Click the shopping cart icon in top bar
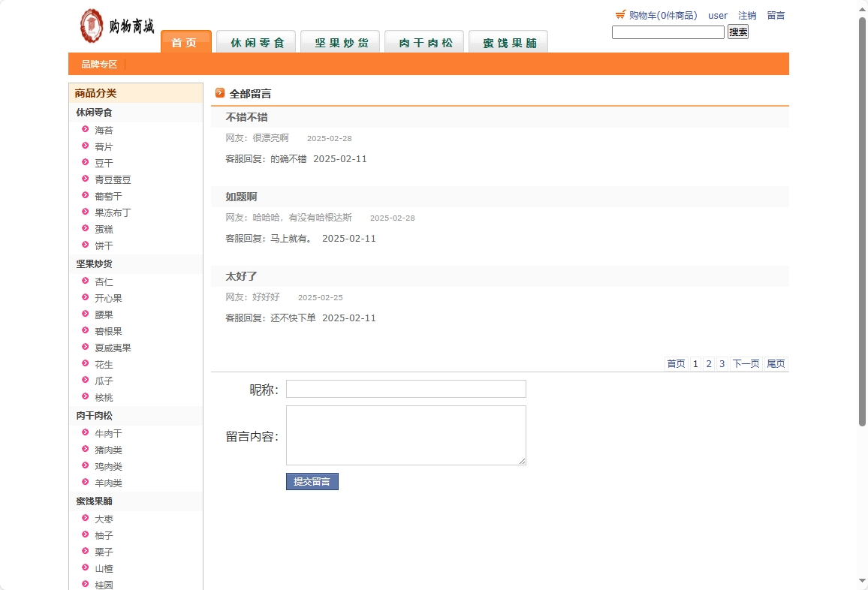 pyautogui.click(x=619, y=13)
